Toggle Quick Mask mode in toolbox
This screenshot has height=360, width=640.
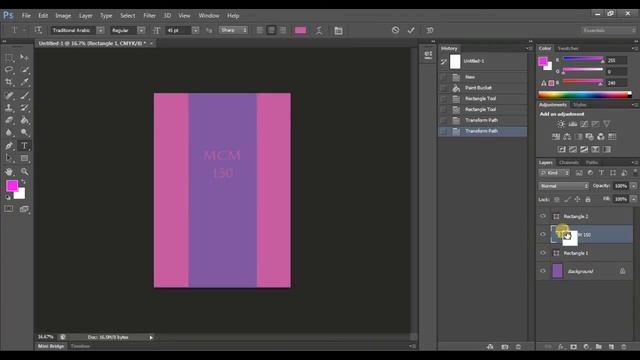[x=9, y=209]
